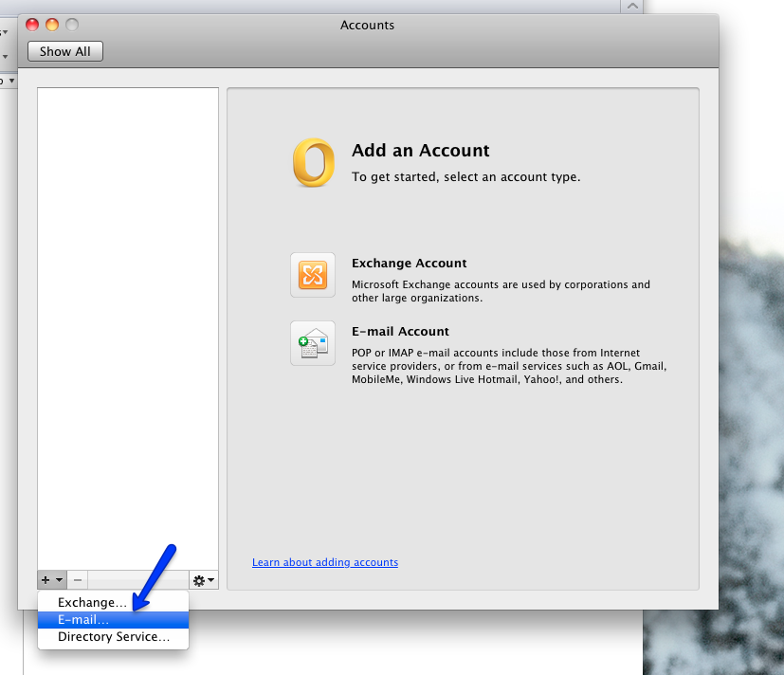Select E-mail… in the popup menu
This screenshot has width=784, height=675.
point(83,619)
